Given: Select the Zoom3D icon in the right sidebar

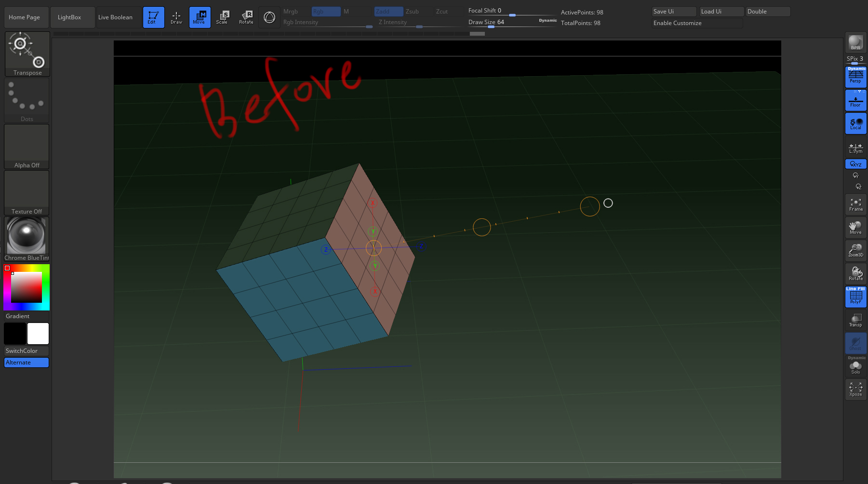Looking at the screenshot, I should click(x=855, y=250).
